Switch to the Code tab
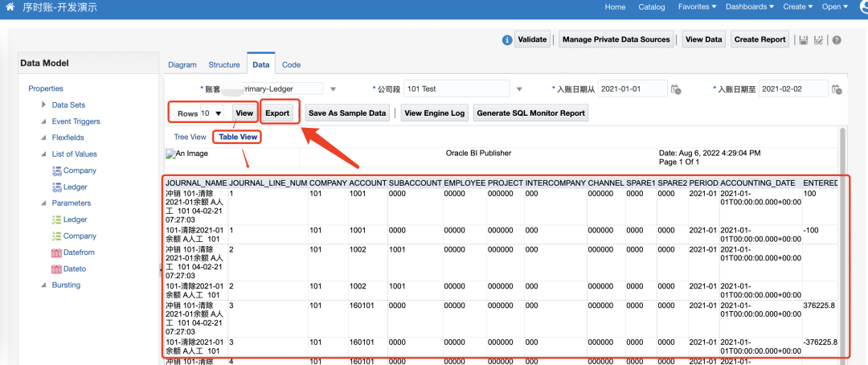 [x=291, y=65]
